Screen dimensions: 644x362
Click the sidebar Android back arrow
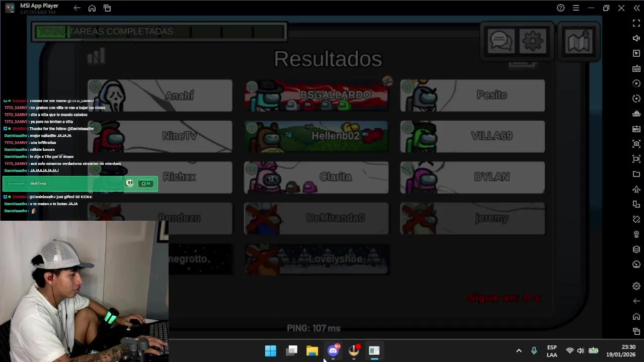(x=636, y=301)
